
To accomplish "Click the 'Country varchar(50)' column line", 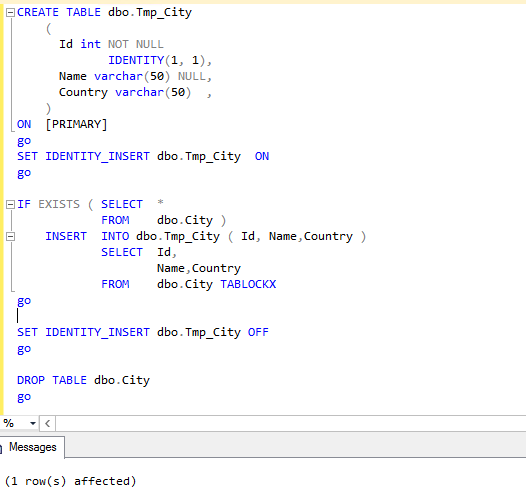I will click(135, 92).
